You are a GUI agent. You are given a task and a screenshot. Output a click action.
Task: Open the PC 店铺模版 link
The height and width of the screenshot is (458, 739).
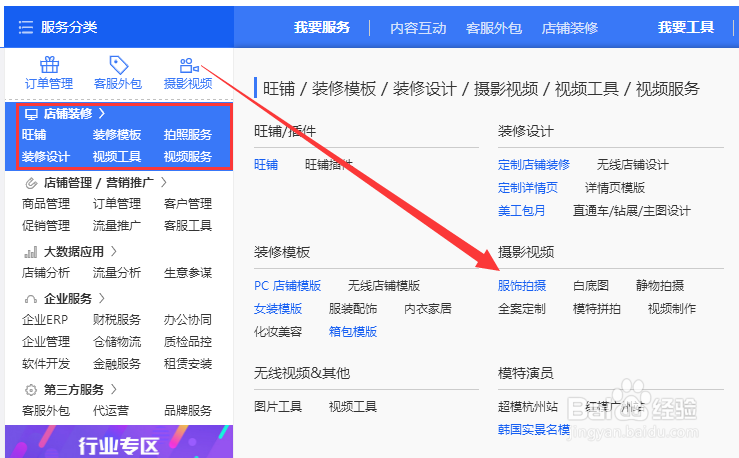[287, 286]
